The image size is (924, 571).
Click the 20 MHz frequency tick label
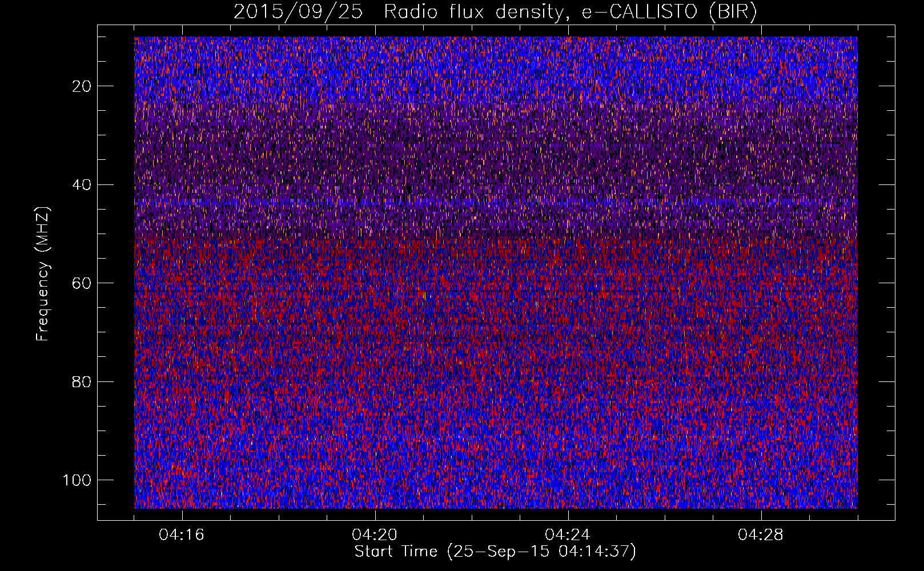click(x=82, y=86)
